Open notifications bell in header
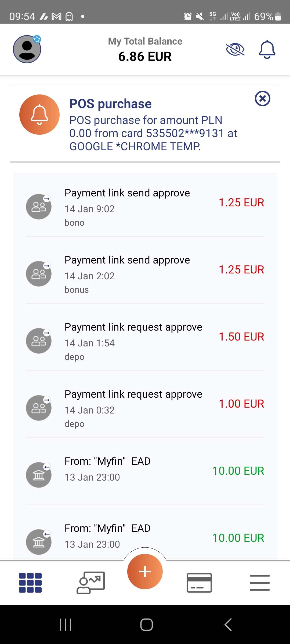The image size is (290, 644). [x=267, y=49]
